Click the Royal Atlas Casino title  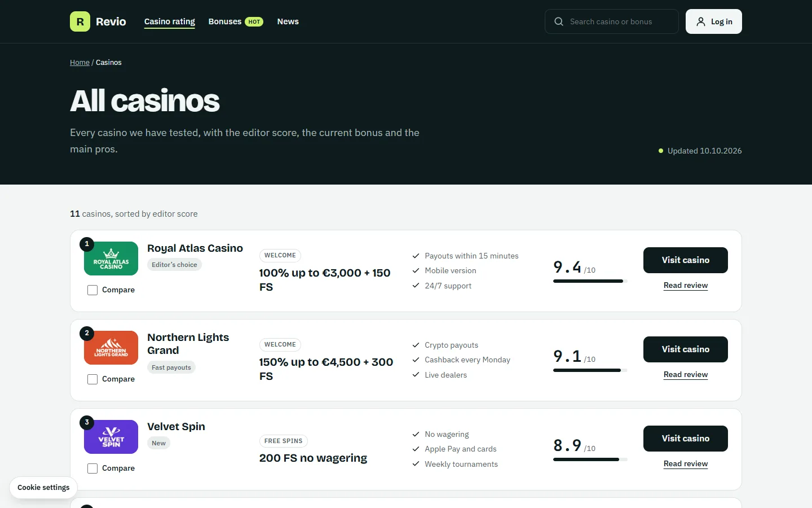pos(195,248)
